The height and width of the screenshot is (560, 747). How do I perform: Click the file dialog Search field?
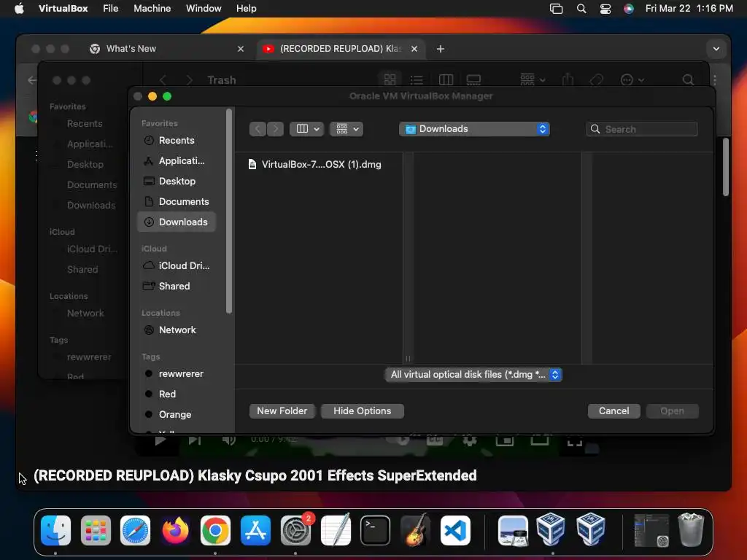tap(642, 129)
